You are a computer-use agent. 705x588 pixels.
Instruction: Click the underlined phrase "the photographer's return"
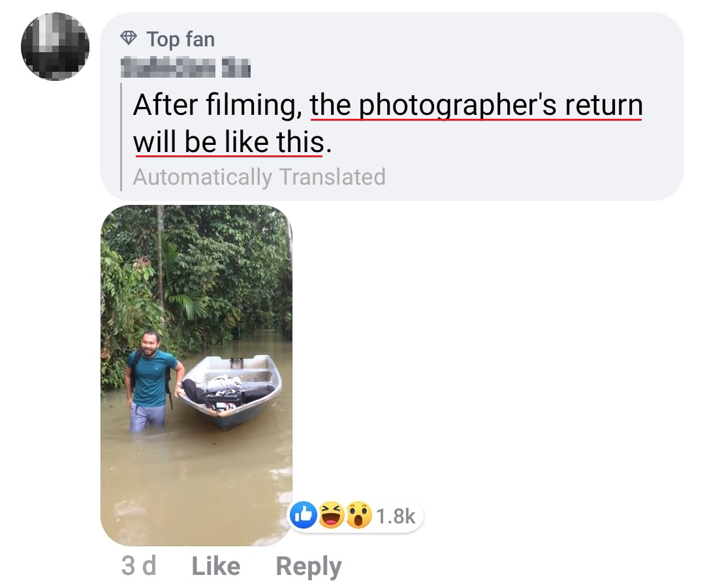click(476, 106)
